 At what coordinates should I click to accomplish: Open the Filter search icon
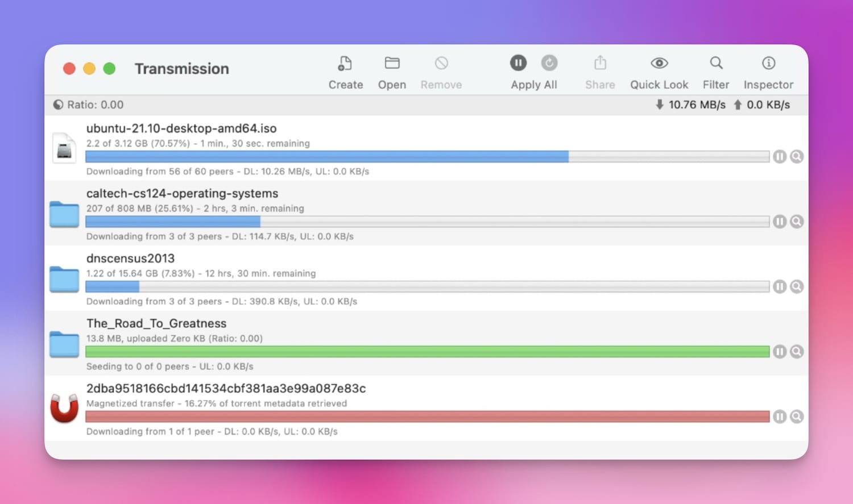click(x=716, y=63)
